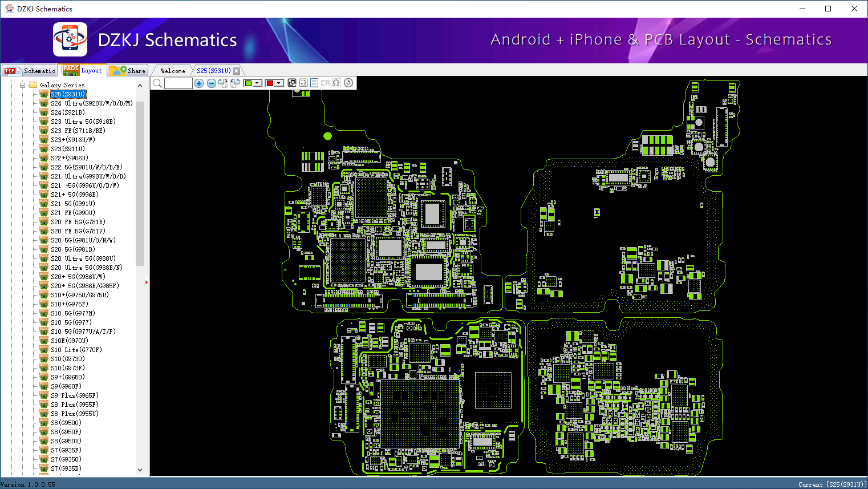Viewport: 868px width, 489px height.
Task: Open the S9 Plus(G965F) entry
Action: (x=75, y=395)
